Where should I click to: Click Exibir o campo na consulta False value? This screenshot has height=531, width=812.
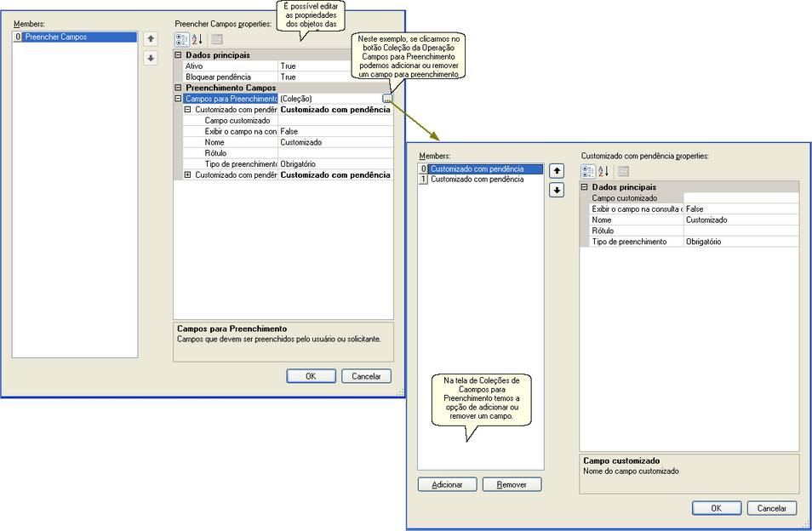pyautogui.click(x=741, y=208)
